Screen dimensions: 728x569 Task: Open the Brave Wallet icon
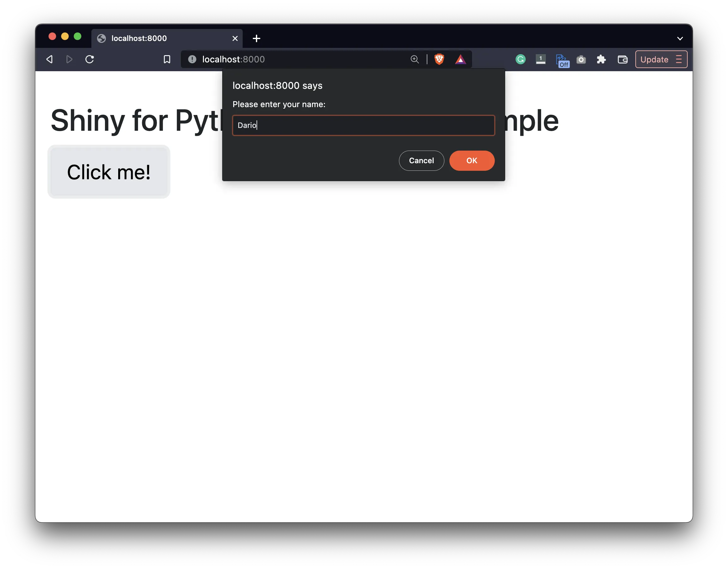pyautogui.click(x=623, y=59)
